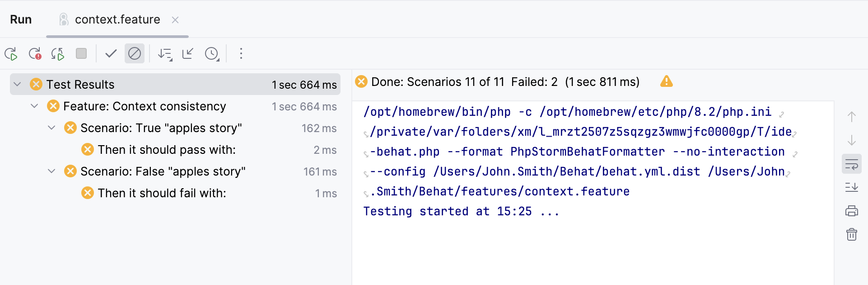Select "Then it should fail with:" step
This screenshot has height=285, width=868.
pos(162,193)
